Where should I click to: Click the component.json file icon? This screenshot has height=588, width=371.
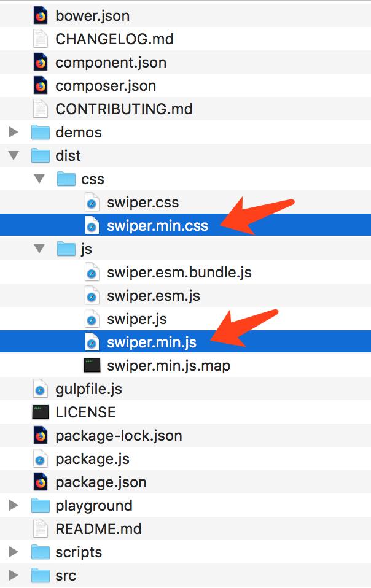coord(41,62)
